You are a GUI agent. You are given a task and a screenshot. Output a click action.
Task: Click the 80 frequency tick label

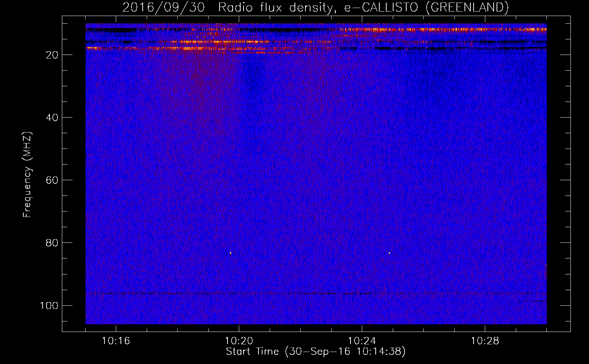pyautogui.click(x=52, y=243)
